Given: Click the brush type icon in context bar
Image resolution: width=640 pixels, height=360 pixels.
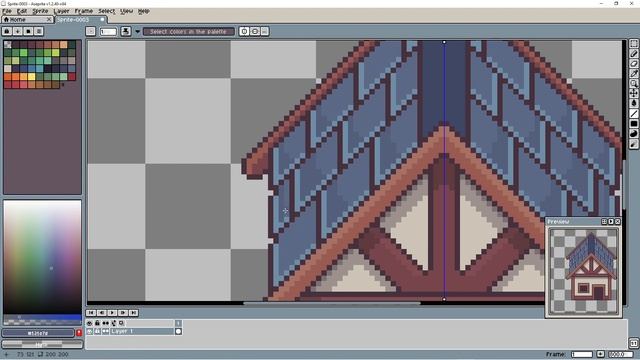Looking at the screenshot, I should point(91,31).
